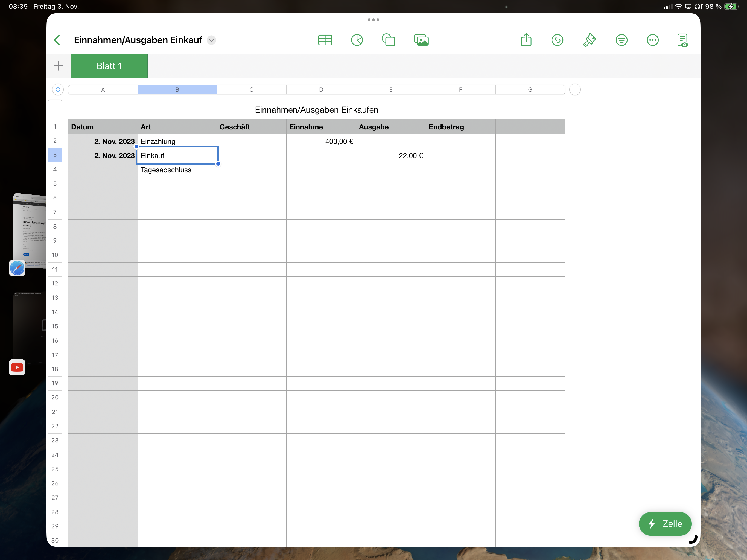Open the organize filter icon
This screenshot has height=560, width=747.
tap(621, 40)
